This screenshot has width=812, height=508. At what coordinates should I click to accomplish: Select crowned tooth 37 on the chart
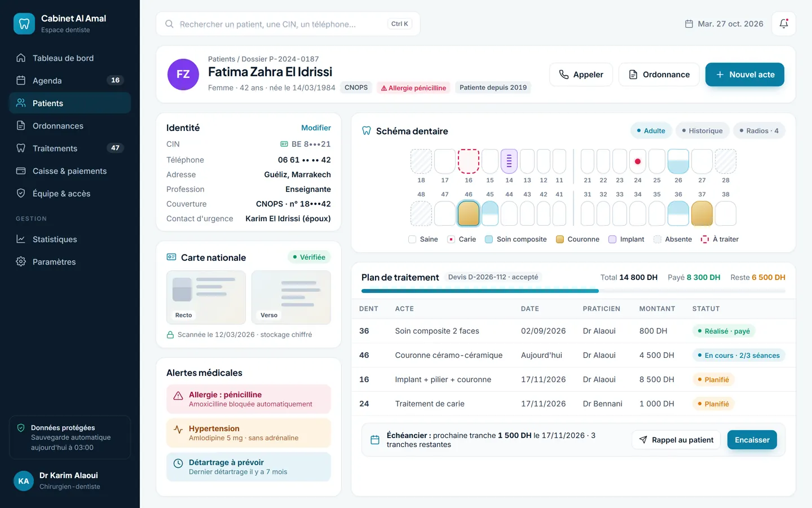702,213
